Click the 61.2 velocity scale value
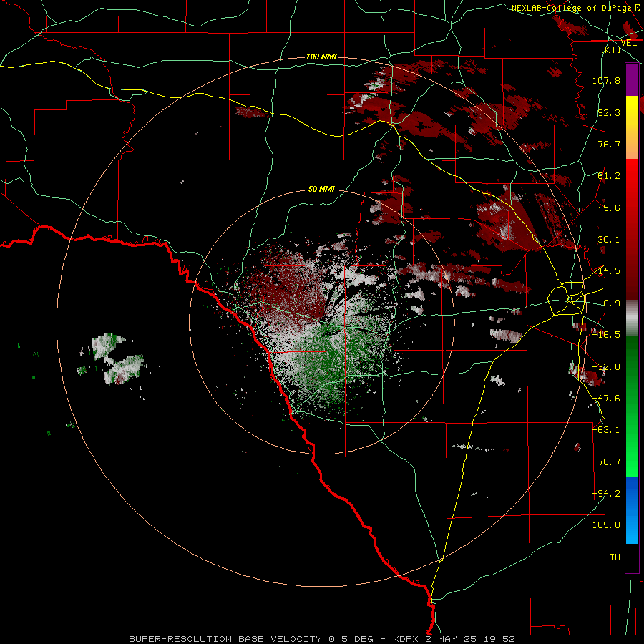 (609, 176)
